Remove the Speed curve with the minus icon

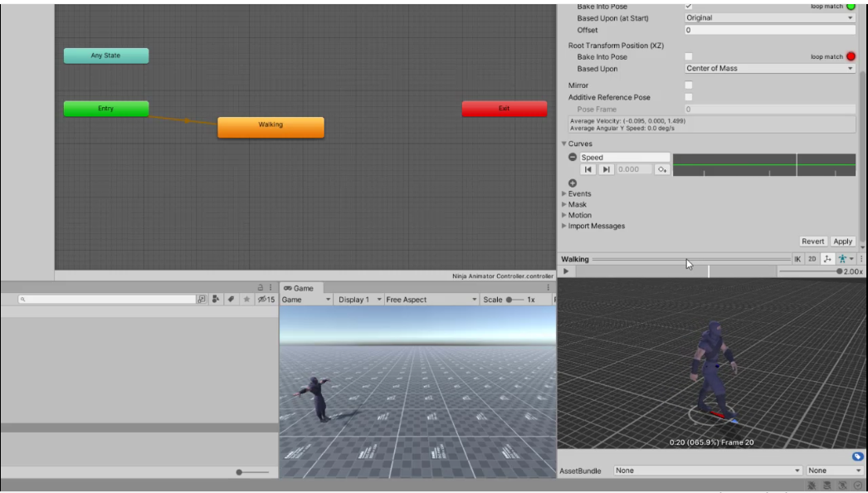click(x=573, y=157)
